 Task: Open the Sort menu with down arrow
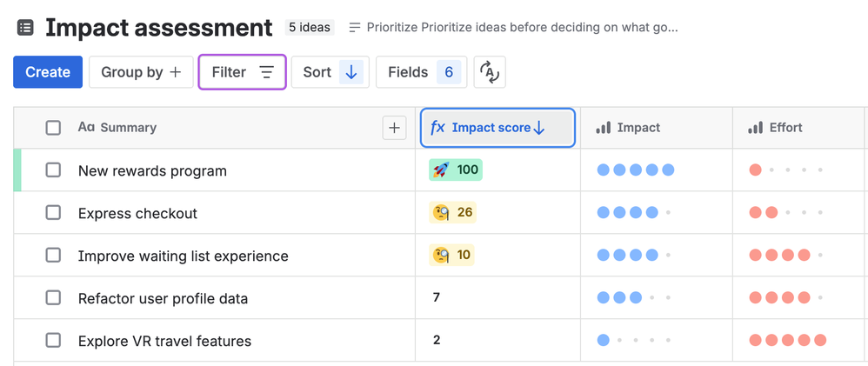[330, 72]
